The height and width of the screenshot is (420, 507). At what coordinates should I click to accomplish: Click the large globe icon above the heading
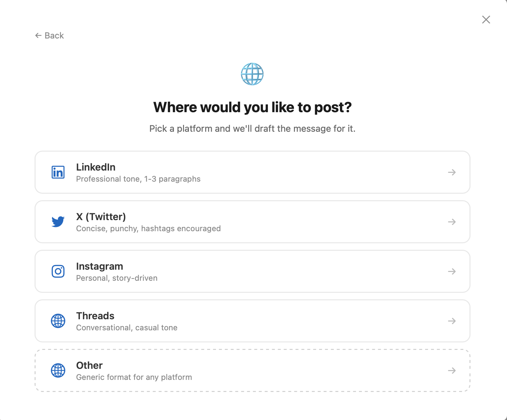[x=252, y=74]
